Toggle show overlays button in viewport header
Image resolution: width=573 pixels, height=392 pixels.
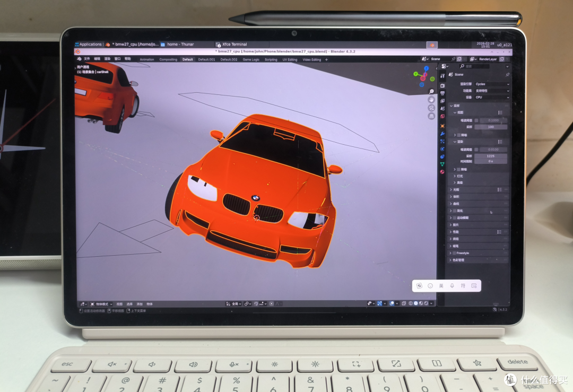tap(392, 303)
